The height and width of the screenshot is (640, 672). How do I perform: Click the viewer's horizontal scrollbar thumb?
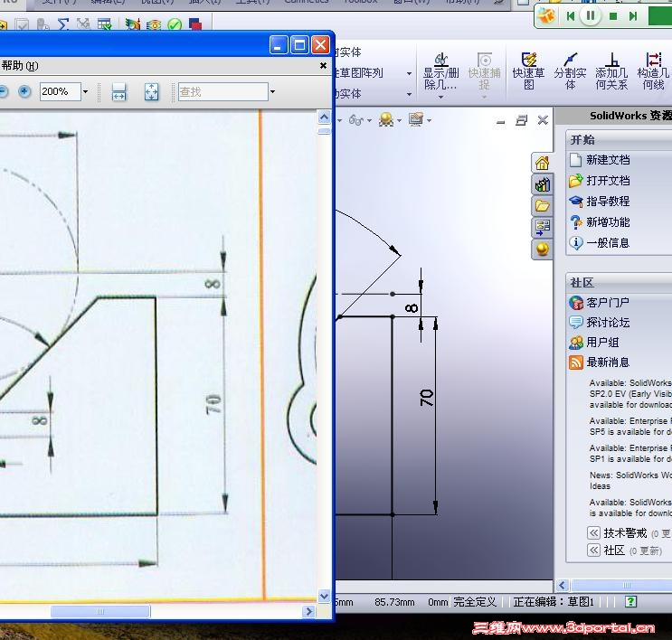pos(100,611)
